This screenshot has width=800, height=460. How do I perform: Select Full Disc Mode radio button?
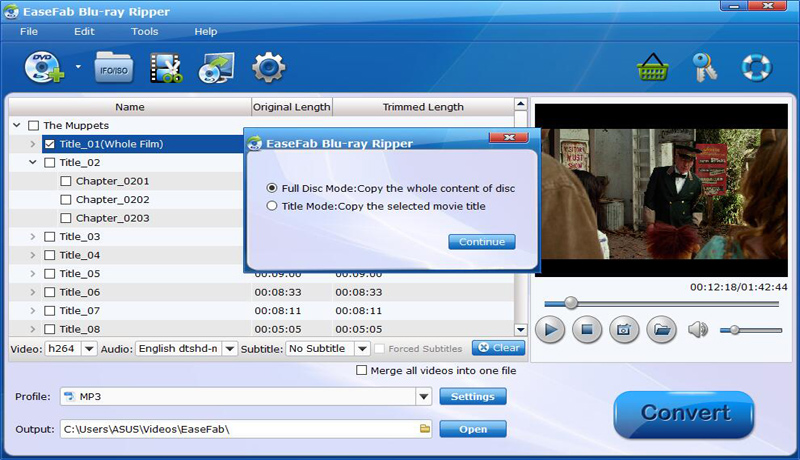click(272, 188)
